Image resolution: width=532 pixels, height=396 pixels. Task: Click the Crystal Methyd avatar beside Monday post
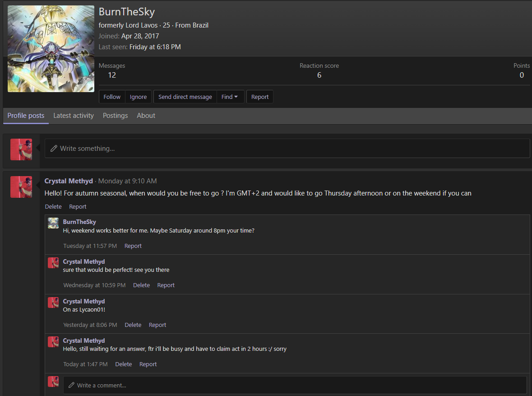pyautogui.click(x=21, y=187)
